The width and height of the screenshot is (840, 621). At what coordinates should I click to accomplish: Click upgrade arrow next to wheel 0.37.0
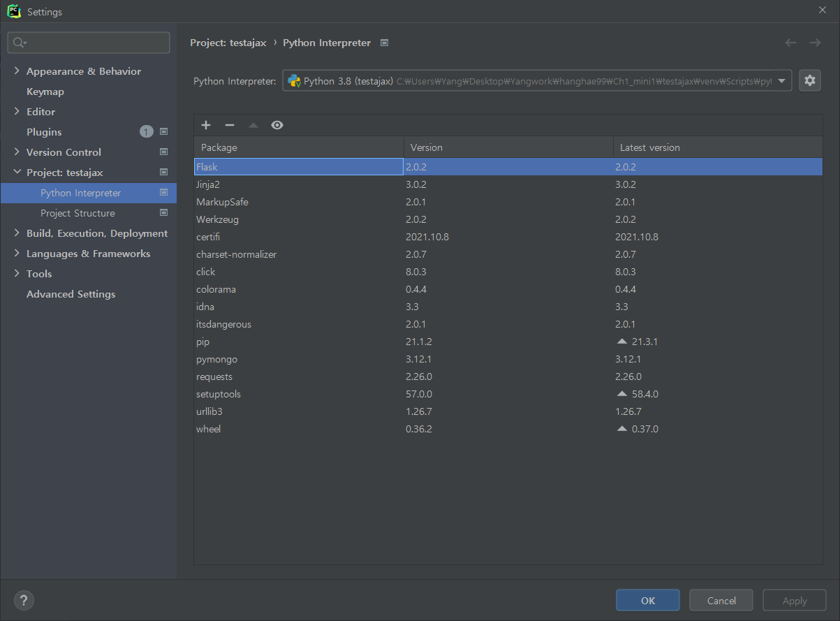622,429
